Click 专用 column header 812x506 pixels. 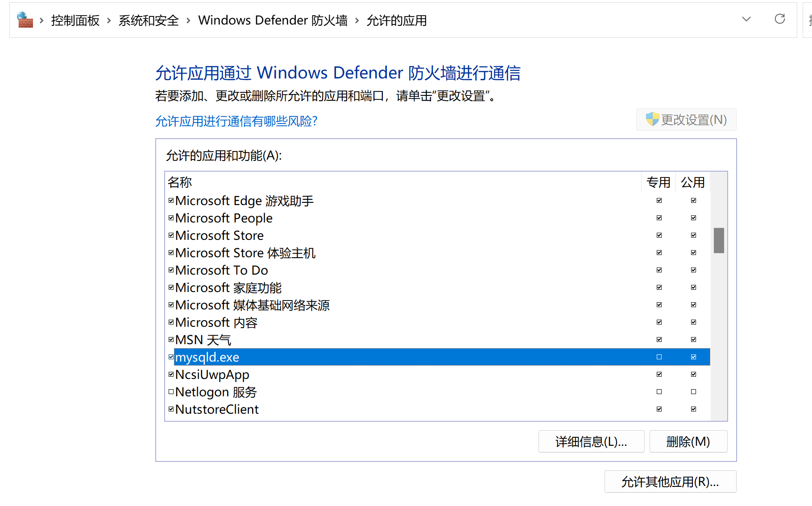(x=659, y=182)
